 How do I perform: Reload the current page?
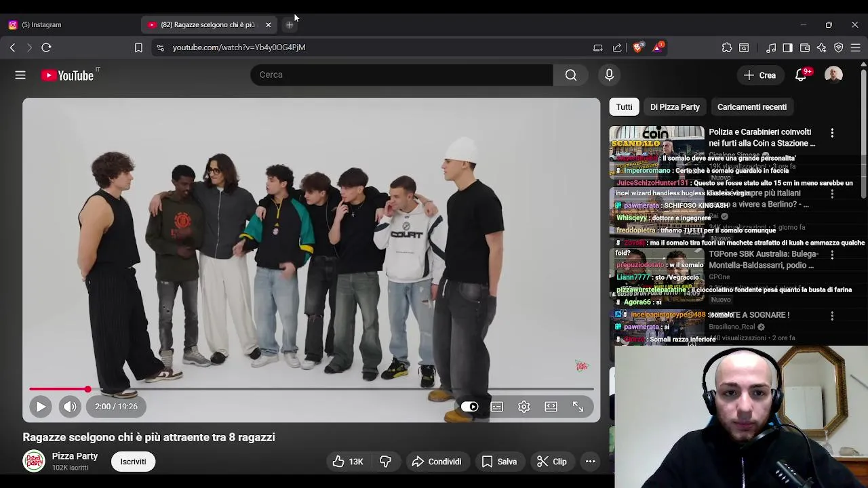46,47
